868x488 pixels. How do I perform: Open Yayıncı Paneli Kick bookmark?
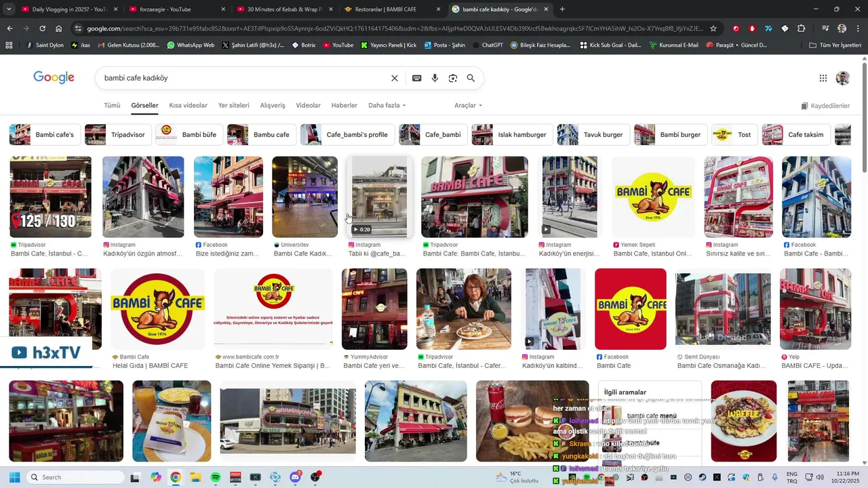(x=389, y=45)
